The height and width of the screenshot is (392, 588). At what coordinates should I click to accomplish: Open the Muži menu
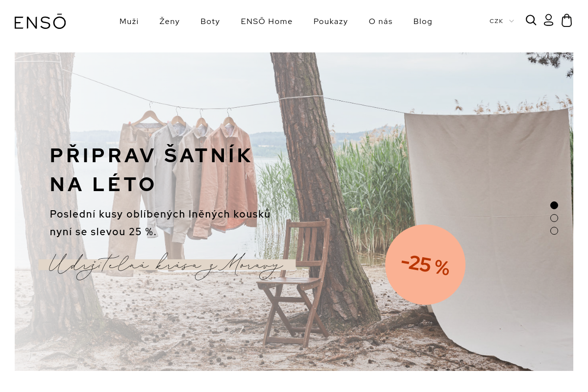(x=129, y=22)
